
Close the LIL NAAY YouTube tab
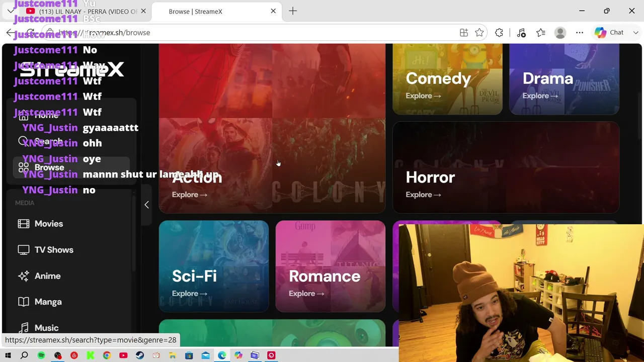pos(143,11)
